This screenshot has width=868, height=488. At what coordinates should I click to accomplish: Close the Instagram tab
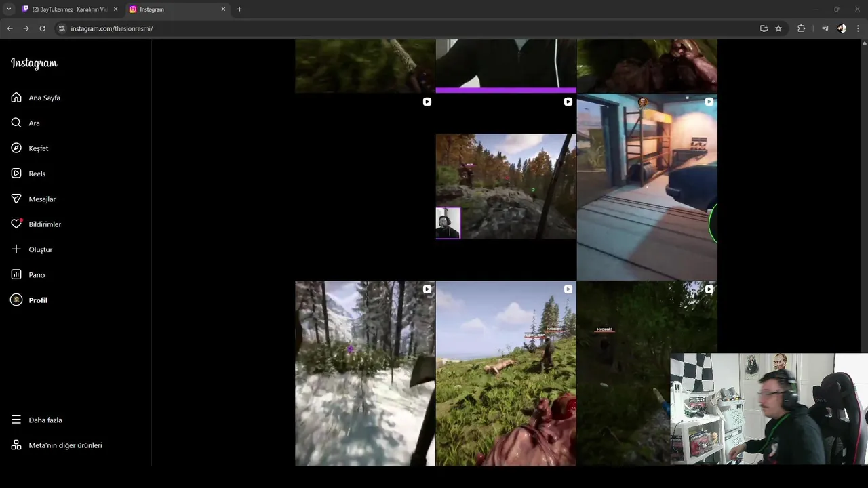pyautogui.click(x=223, y=9)
